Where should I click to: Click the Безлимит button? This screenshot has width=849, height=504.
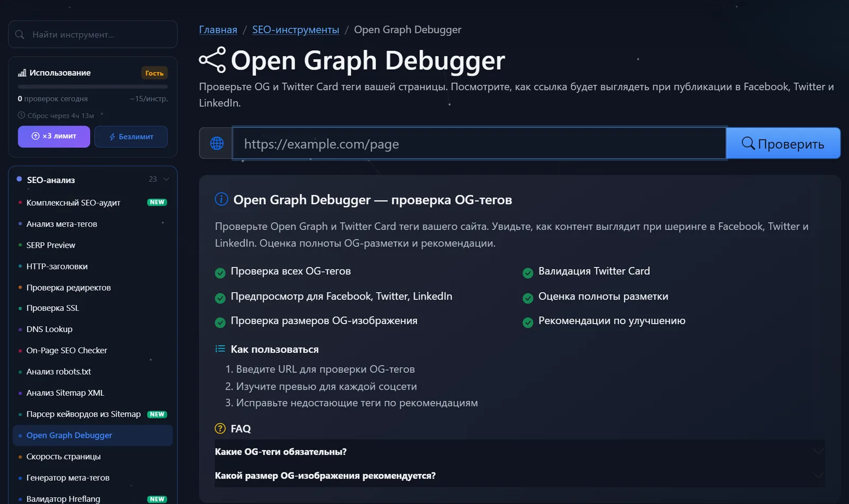[131, 136]
